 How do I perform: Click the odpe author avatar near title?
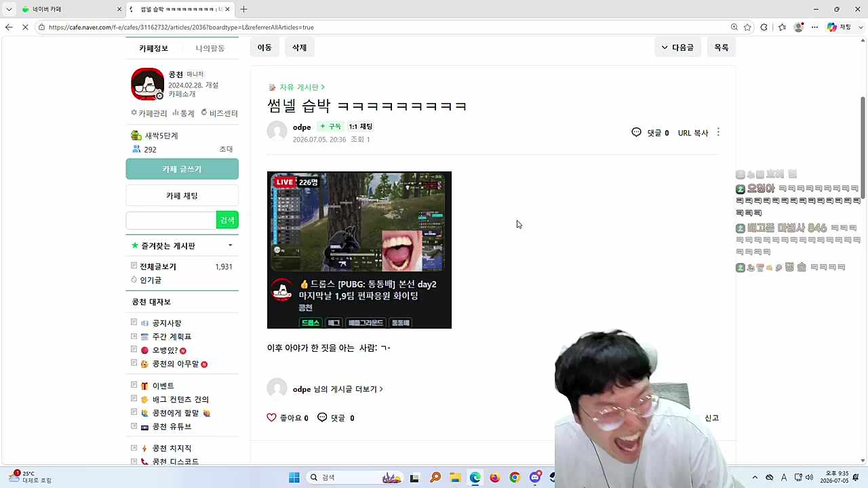tap(277, 131)
